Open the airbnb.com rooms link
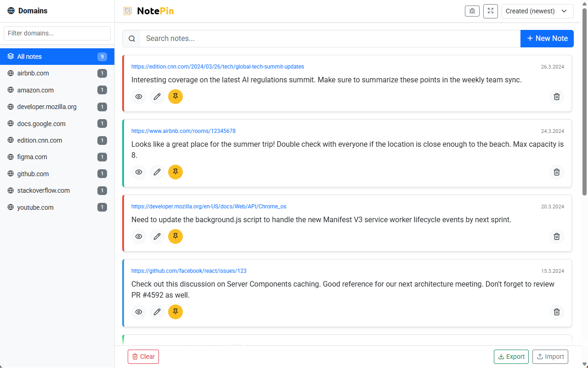The width and height of the screenshot is (588, 368). 183,131
